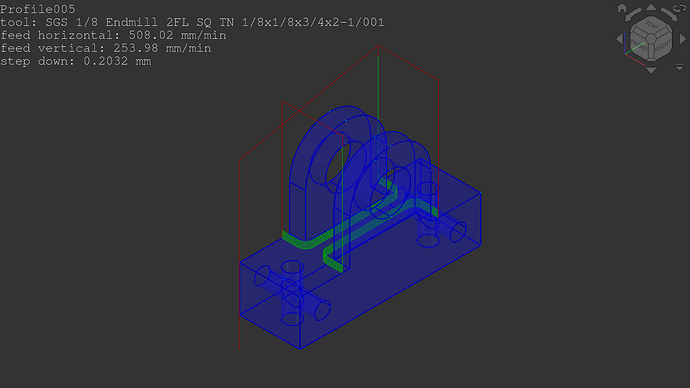Select RIGHT face on navigation cube

[x=663, y=45]
